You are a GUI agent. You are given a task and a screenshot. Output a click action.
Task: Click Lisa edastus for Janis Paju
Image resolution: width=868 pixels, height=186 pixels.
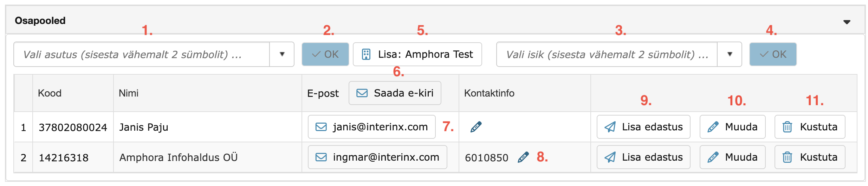pyautogui.click(x=643, y=127)
